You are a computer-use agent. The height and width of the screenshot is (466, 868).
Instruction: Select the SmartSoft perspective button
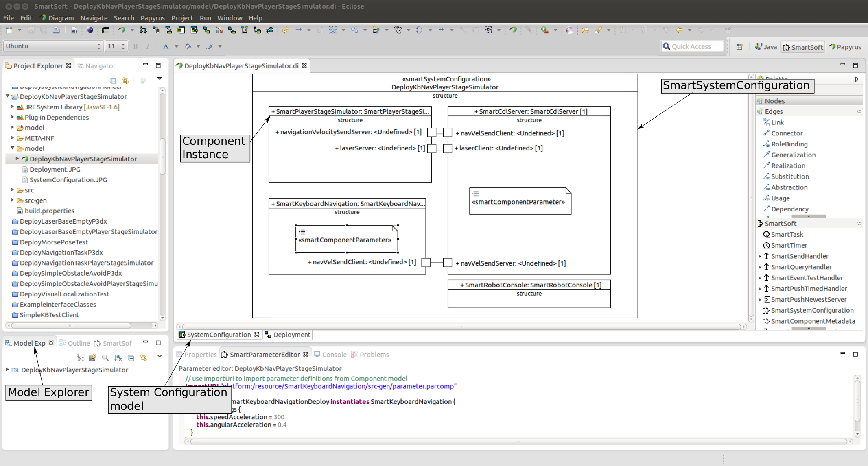pyautogui.click(x=803, y=47)
